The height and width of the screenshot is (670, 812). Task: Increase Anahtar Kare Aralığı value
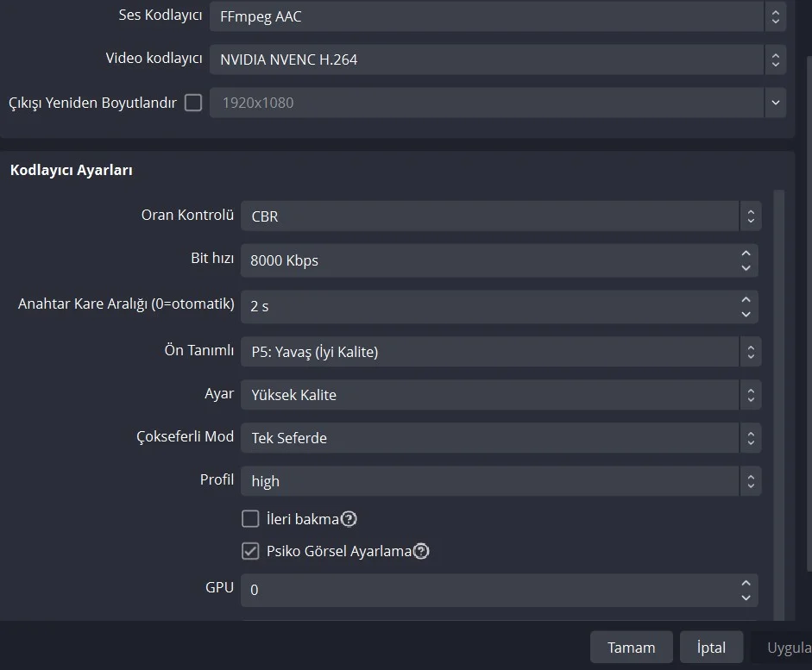(x=746, y=299)
